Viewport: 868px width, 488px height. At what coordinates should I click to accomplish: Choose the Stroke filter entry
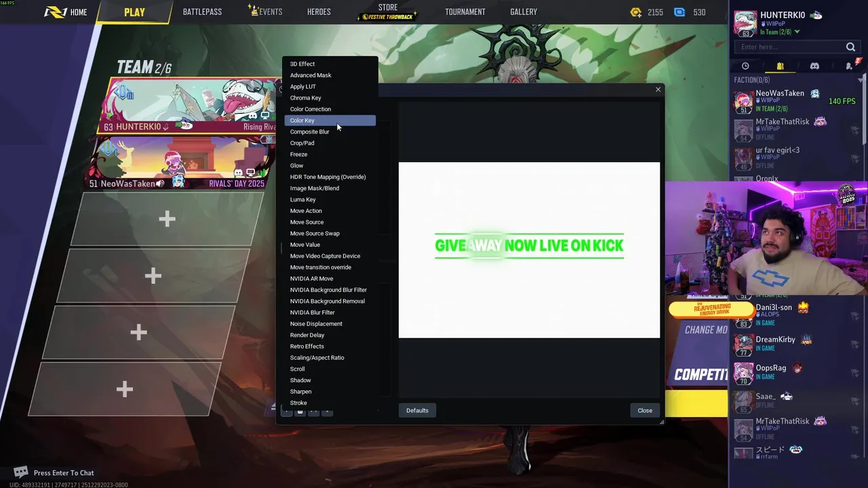tap(330, 403)
